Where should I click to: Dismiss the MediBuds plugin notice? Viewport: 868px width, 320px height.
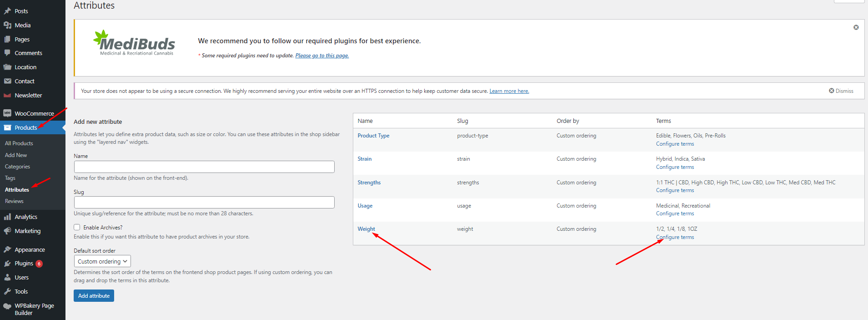point(856,27)
